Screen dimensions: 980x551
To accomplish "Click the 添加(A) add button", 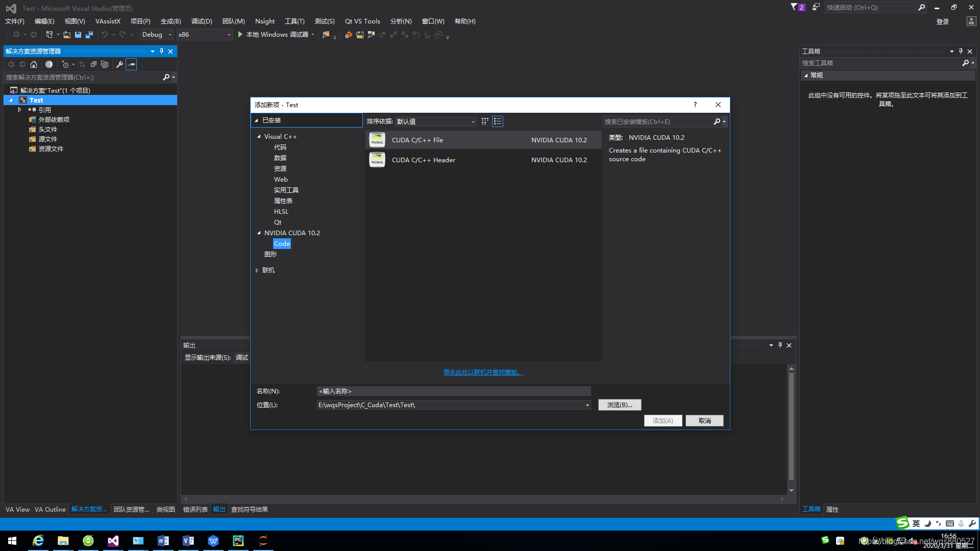I will [x=663, y=420].
